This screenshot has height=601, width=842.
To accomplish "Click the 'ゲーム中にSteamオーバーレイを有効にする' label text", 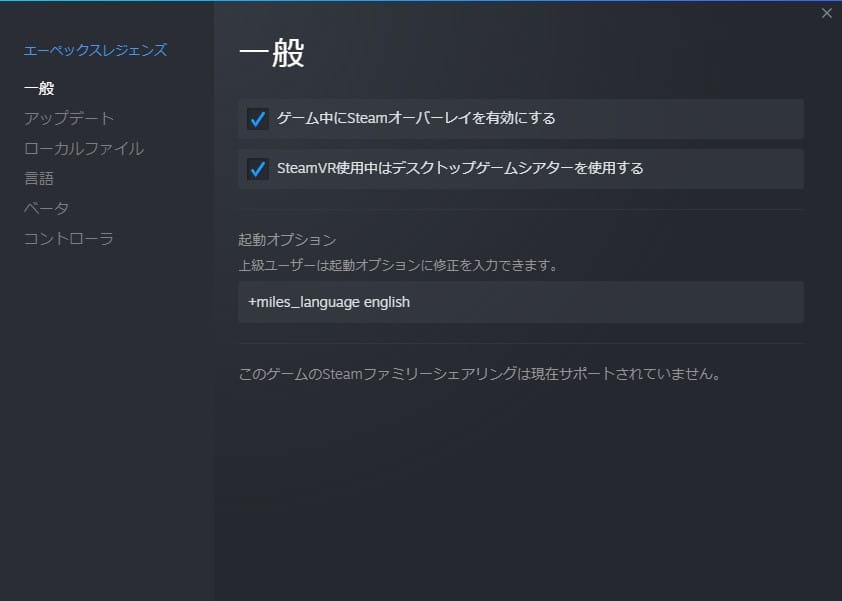I will tap(416, 118).
